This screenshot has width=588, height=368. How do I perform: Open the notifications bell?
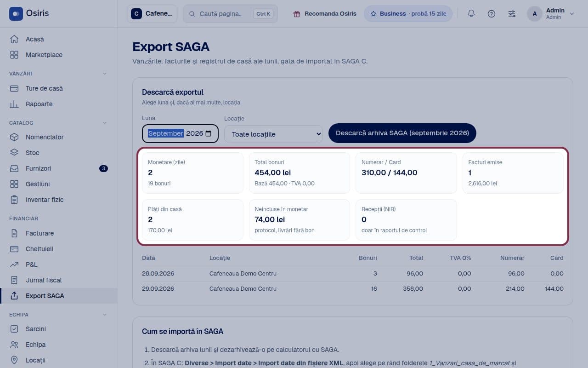coord(471,14)
